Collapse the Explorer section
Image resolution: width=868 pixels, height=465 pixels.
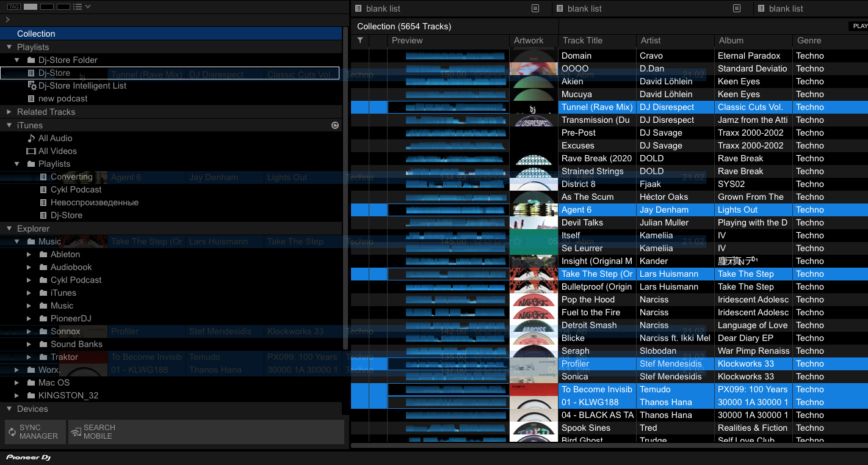click(9, 229)
